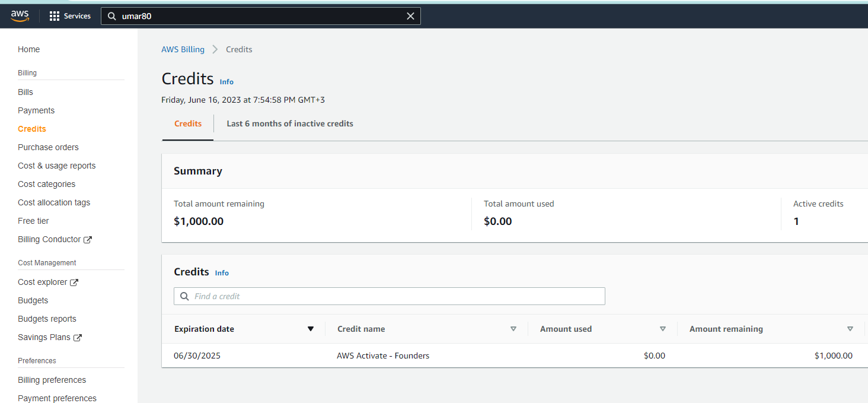Click the AWS logo home icon
Image resolution: width=868 pixels, height=403 pixels.
pos(20,16)
